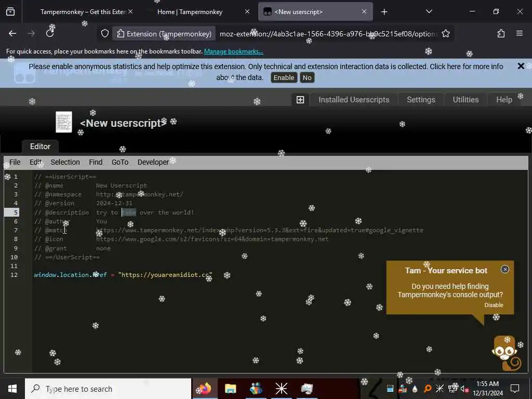Click the system tray volume icon
Screen dimensions: 532x399
pyautogui.click(x=464, y=389)
